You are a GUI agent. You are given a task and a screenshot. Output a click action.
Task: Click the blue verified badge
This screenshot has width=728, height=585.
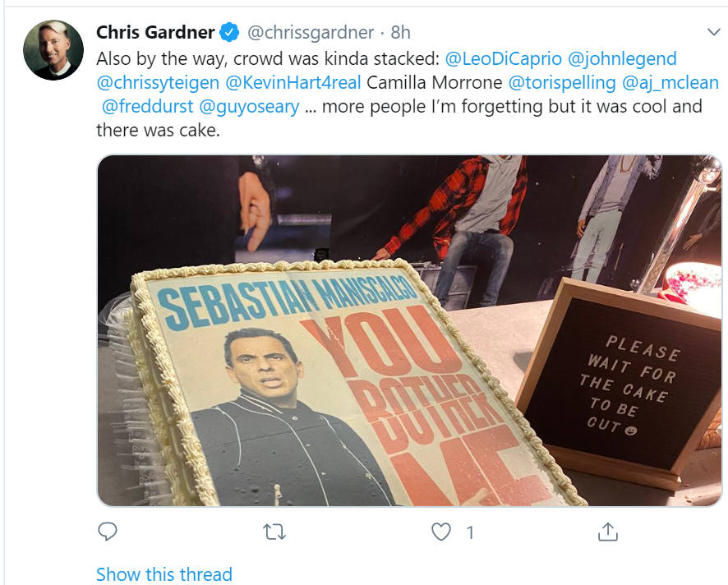point(229,33)
